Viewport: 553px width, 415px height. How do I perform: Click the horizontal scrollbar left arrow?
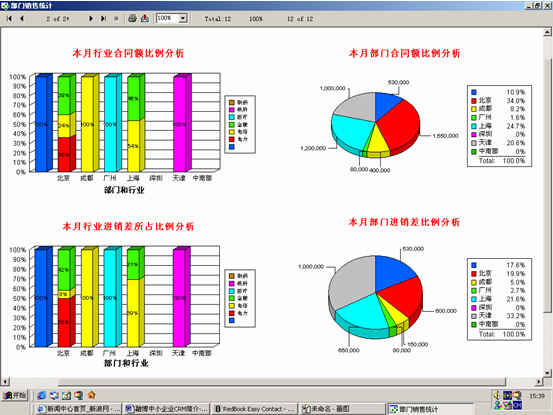(x=5, y=382)
